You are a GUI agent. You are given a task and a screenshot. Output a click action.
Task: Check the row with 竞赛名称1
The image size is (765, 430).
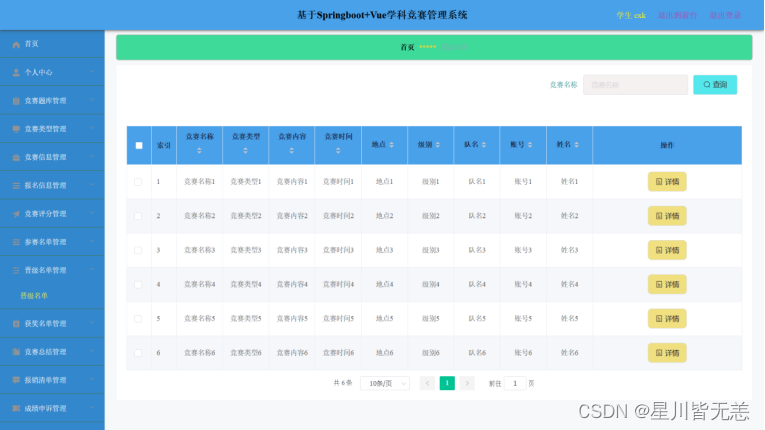pos(138,182)
